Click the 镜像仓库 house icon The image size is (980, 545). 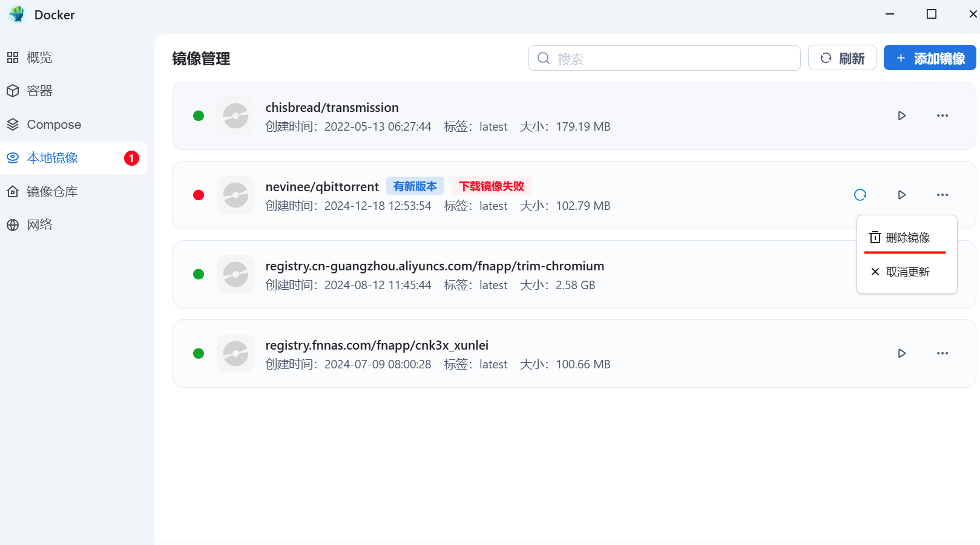pos(13,192)
